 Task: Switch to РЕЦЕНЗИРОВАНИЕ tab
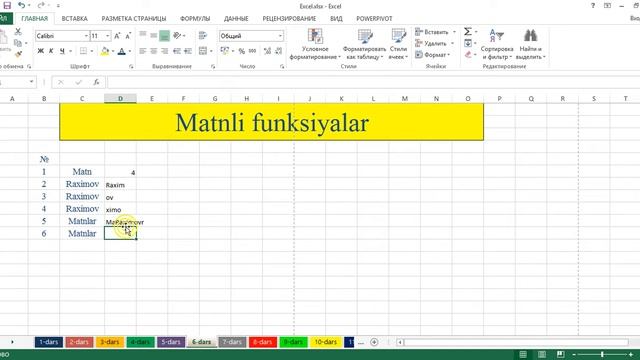pyautogui.click(x=289, y=19)
